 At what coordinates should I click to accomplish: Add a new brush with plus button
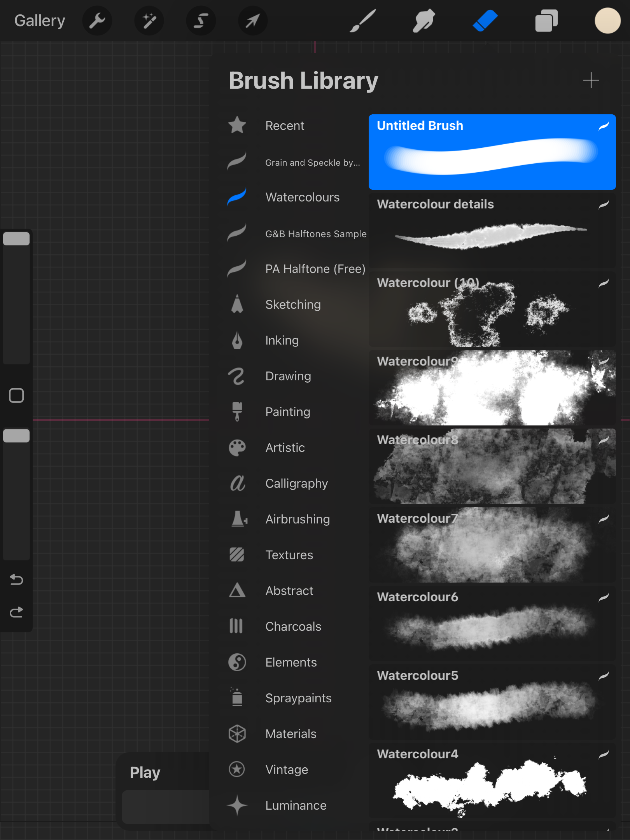(x=591, y=80)
